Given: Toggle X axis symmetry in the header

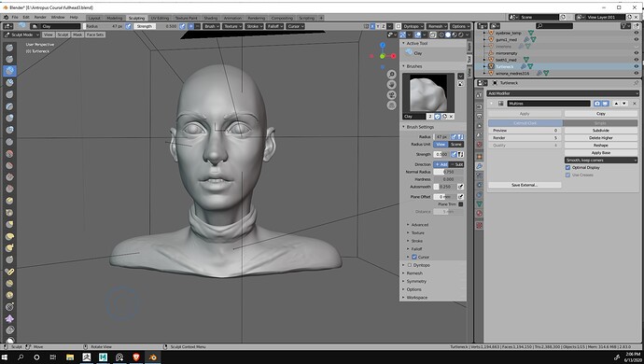Looking at the screenshot, I should tap(372, 26).
